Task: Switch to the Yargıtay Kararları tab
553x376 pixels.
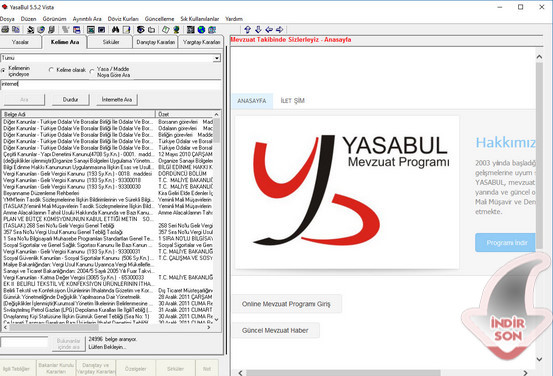Action: [x=201, y=42]
